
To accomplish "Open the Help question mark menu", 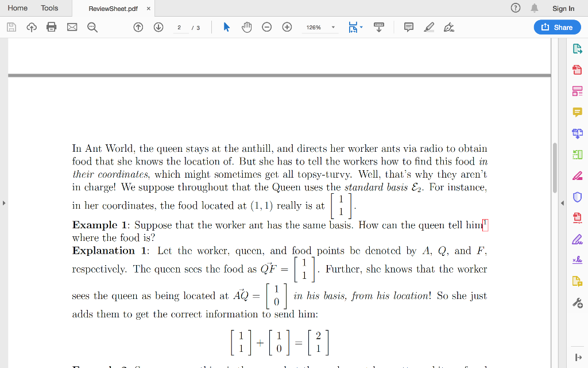I will point(516,8).
